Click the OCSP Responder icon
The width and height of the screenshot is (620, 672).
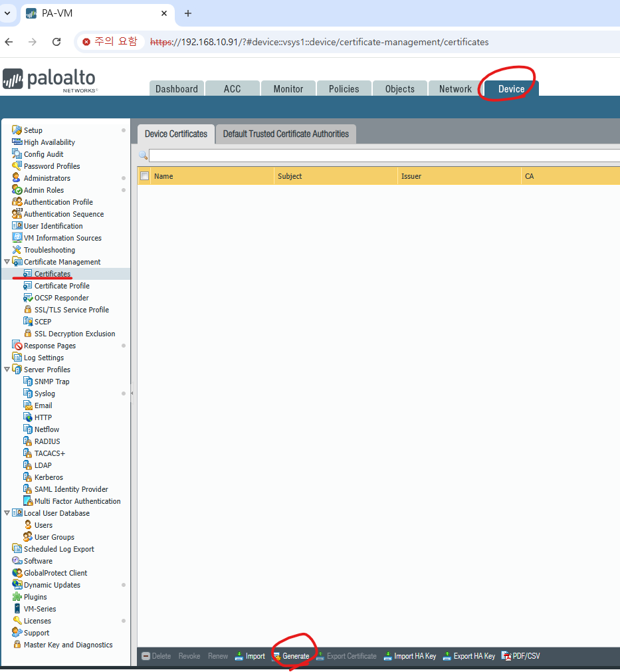(28, 297)
